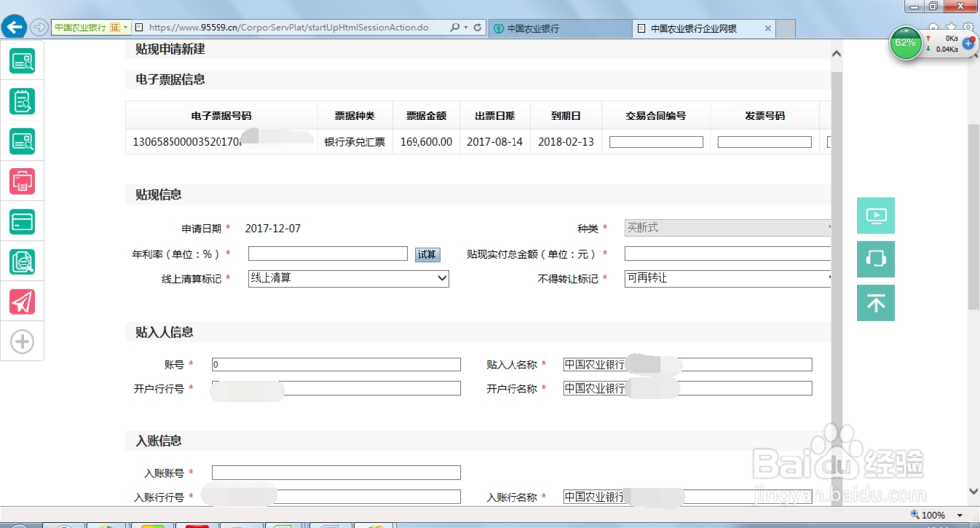Click the 贴入人 账号 input field
Screen dimensions: 980x528
(335, 364)
